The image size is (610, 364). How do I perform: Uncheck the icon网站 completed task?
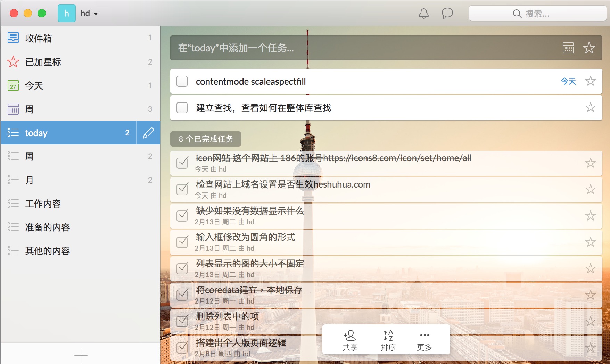[x=182, y=163]
